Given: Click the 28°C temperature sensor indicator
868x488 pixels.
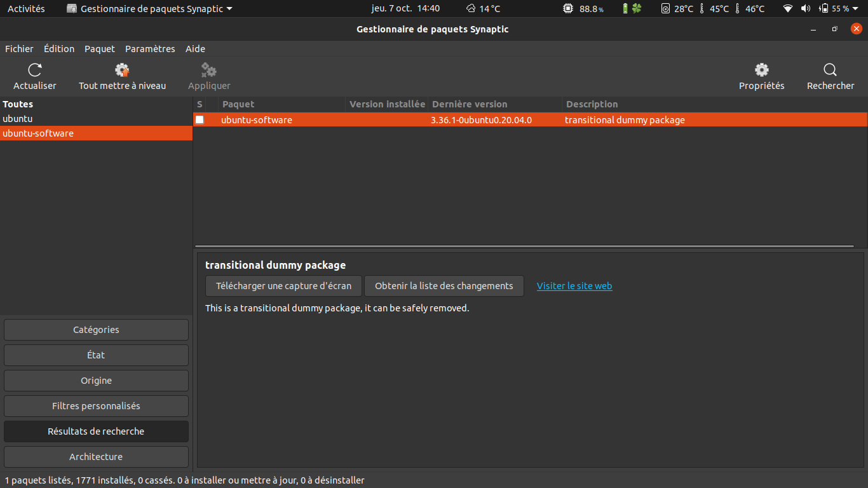Looking at the screenshot, I should pyautogui.click(x=677, y=9).
